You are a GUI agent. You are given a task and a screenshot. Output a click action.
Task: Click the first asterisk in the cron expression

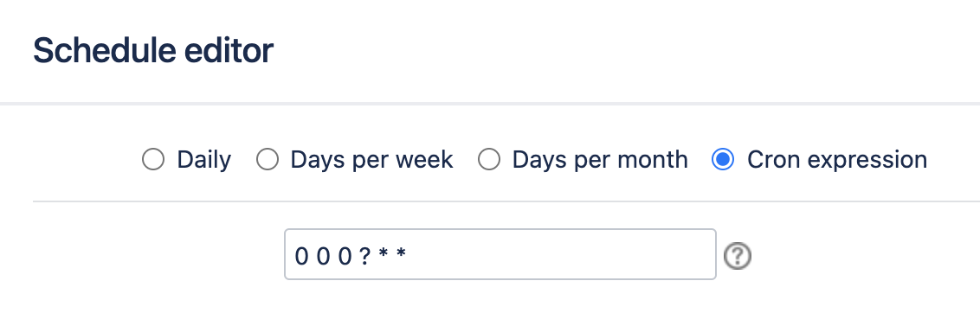tap(383, 253)
